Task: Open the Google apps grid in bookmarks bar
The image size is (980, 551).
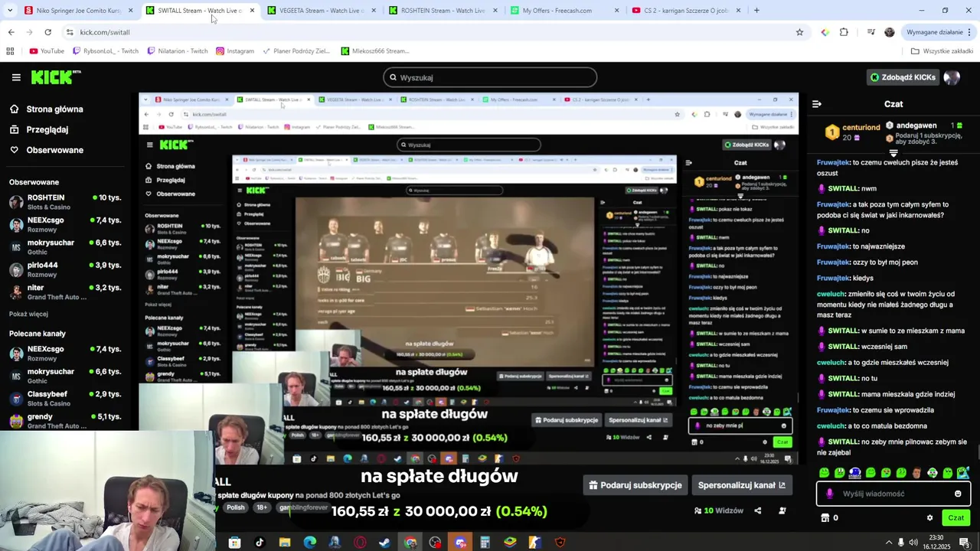Action: coord(10,51)
